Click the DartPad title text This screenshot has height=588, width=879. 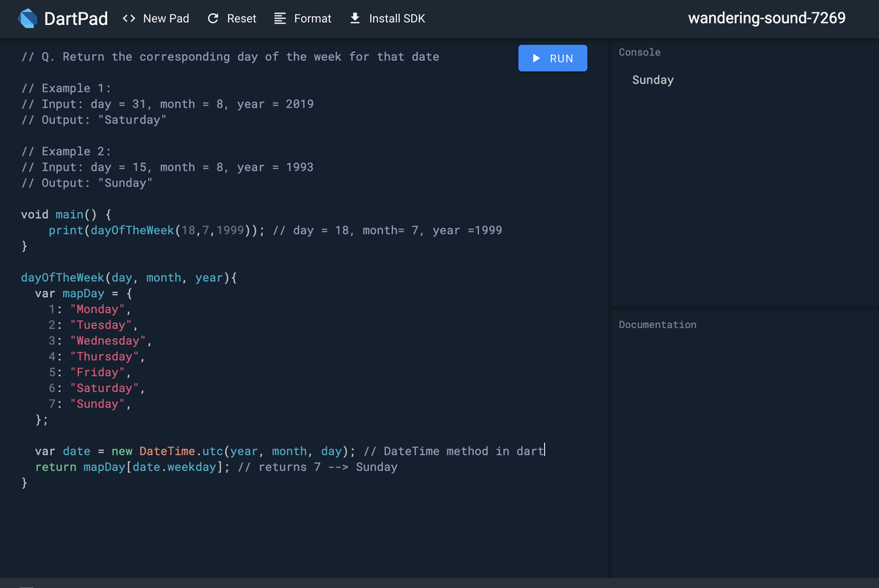[76, 19]
